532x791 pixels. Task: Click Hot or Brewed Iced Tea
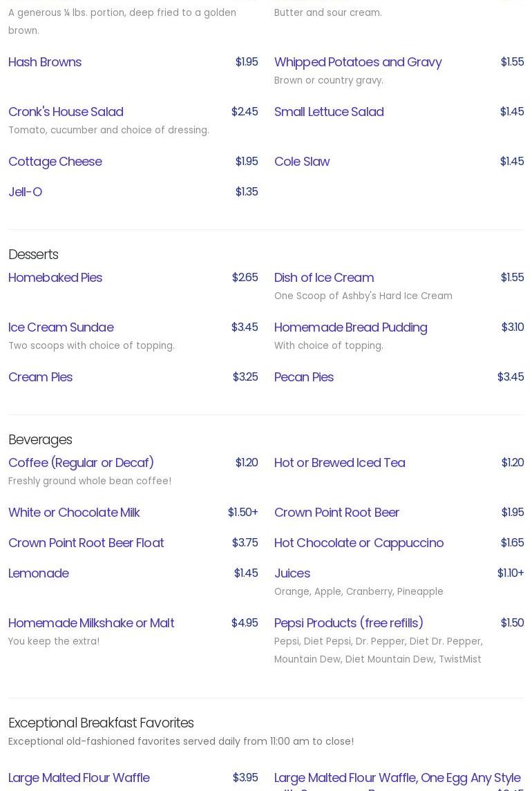tap(340, 463)
